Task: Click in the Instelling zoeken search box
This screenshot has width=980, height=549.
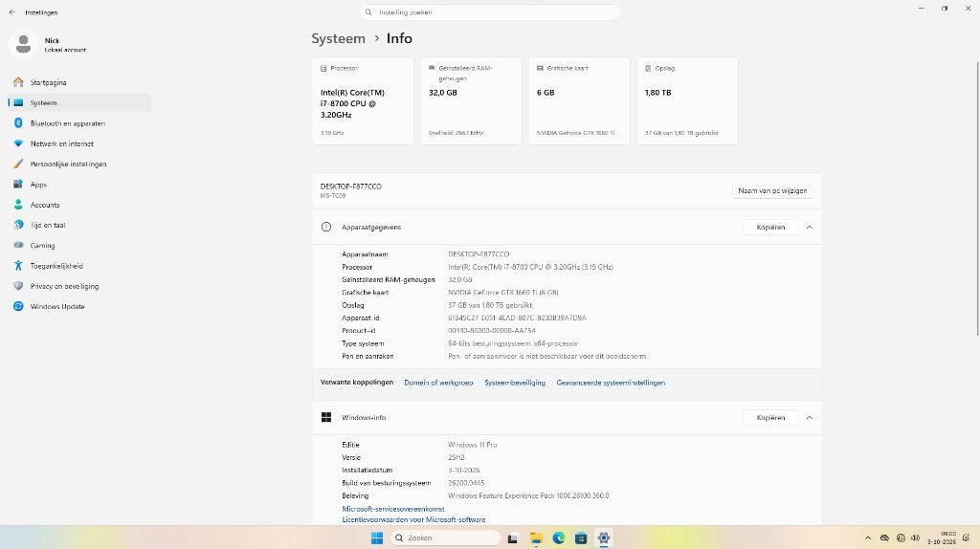Action: point(489,11)
